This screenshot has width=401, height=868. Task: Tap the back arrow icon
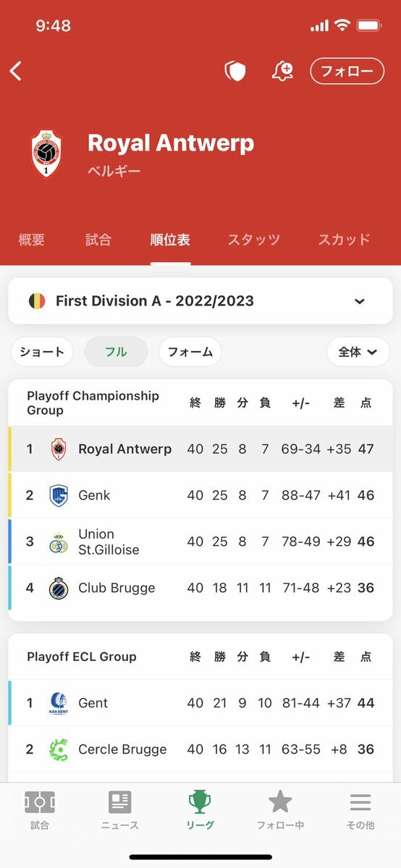(x=15, y=71)
